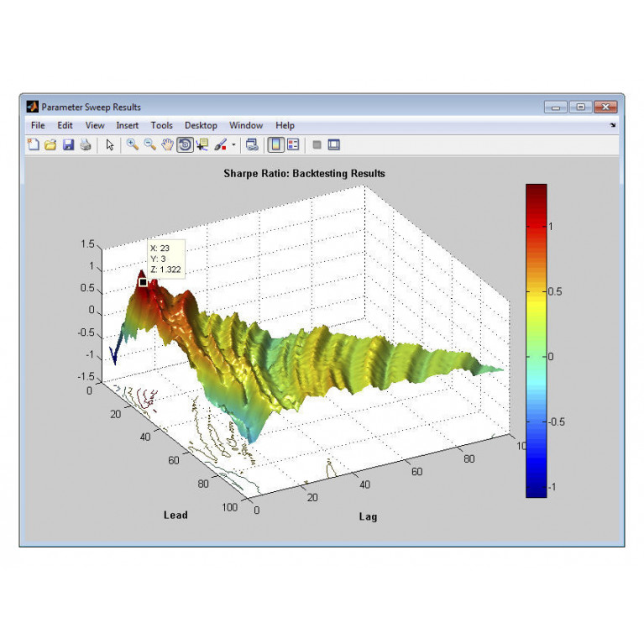Viewport: 644px width, 644px height.
Task: Click the Link Plot icon
Action: pyautogui.click(x=252, y=144)
